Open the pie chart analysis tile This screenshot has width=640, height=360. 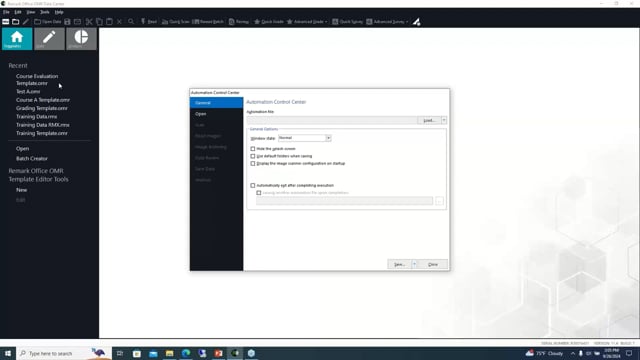[x=81, y=39]
